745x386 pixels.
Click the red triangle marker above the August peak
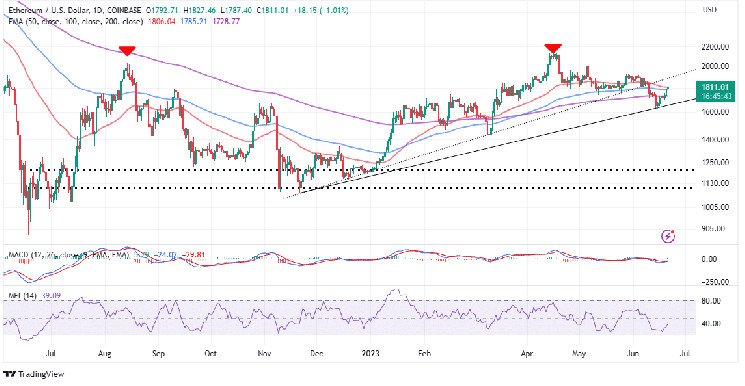point(127,51)
